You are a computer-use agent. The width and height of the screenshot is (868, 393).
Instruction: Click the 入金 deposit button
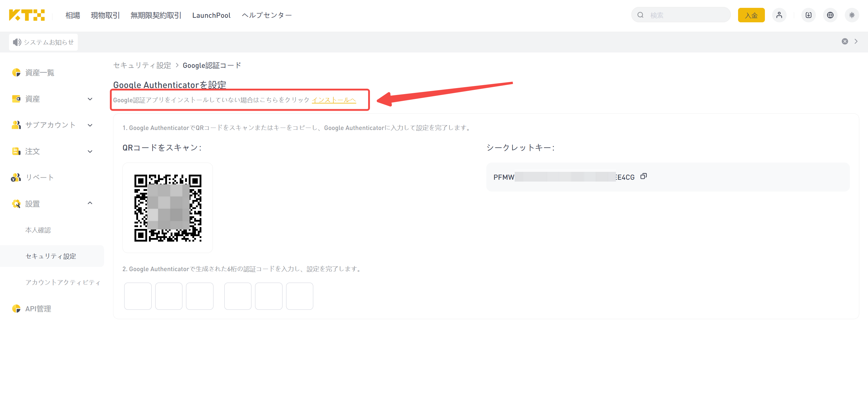pos(751,15)
